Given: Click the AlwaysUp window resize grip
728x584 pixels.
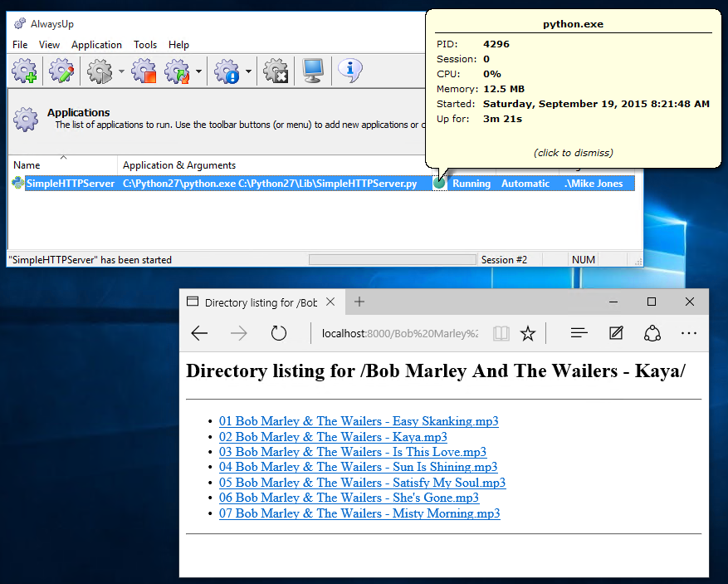Looking at the screenshot, I should tap(638, 262).
